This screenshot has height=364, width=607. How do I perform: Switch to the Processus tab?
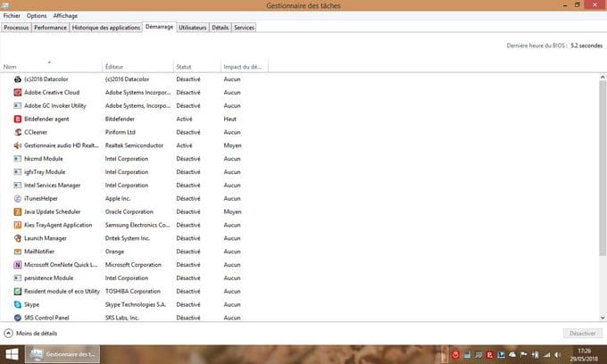coord(16,28)
